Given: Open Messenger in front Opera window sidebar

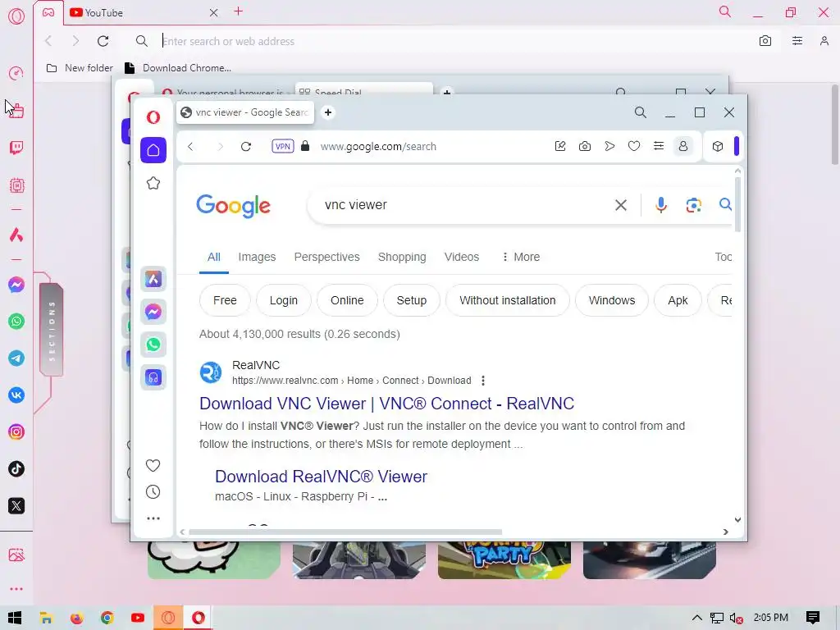Looking at the screenshot, I should (153, 312).
